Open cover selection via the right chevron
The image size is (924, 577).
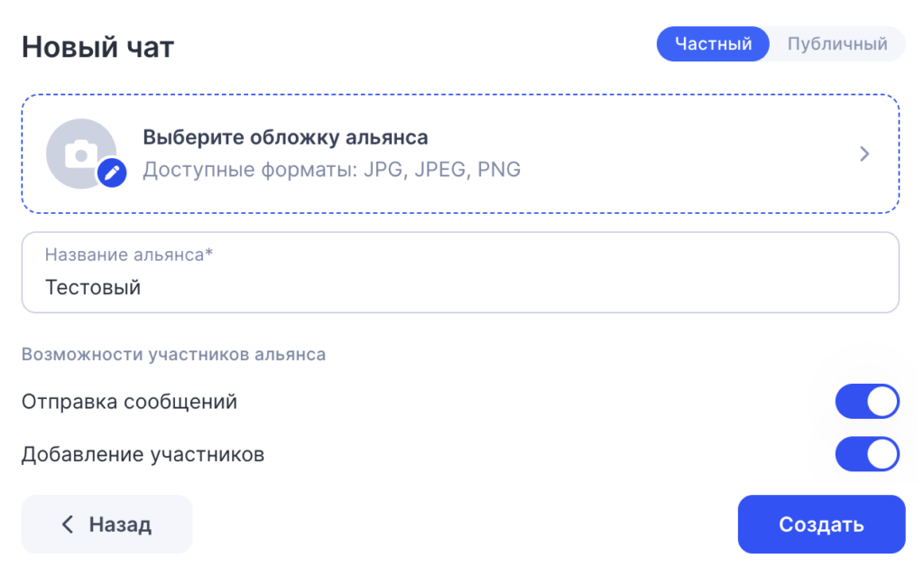tap(864, 154)
